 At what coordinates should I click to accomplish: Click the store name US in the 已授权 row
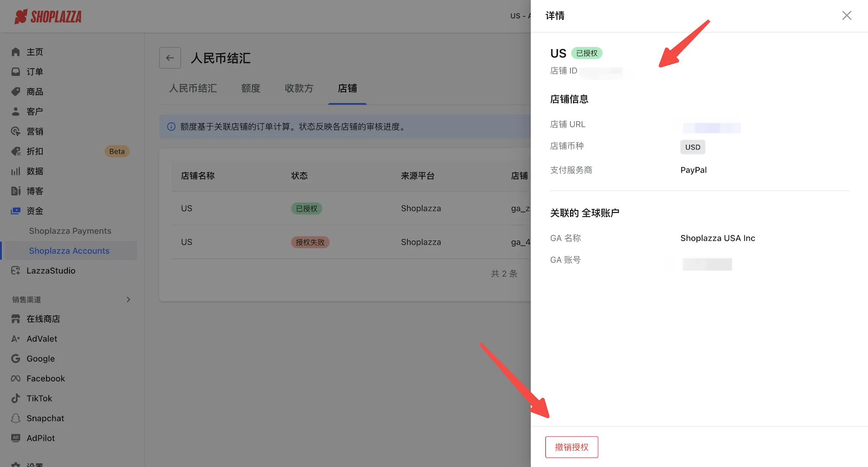coord(186,208)
